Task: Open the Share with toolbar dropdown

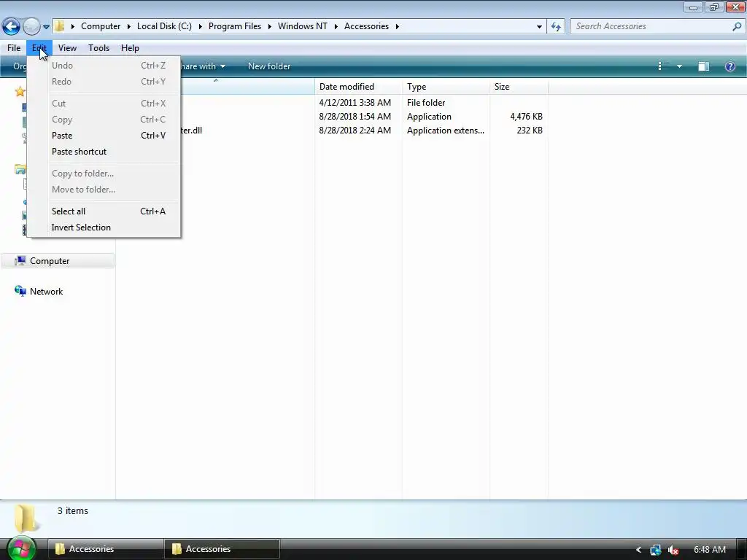Action: 204,66
